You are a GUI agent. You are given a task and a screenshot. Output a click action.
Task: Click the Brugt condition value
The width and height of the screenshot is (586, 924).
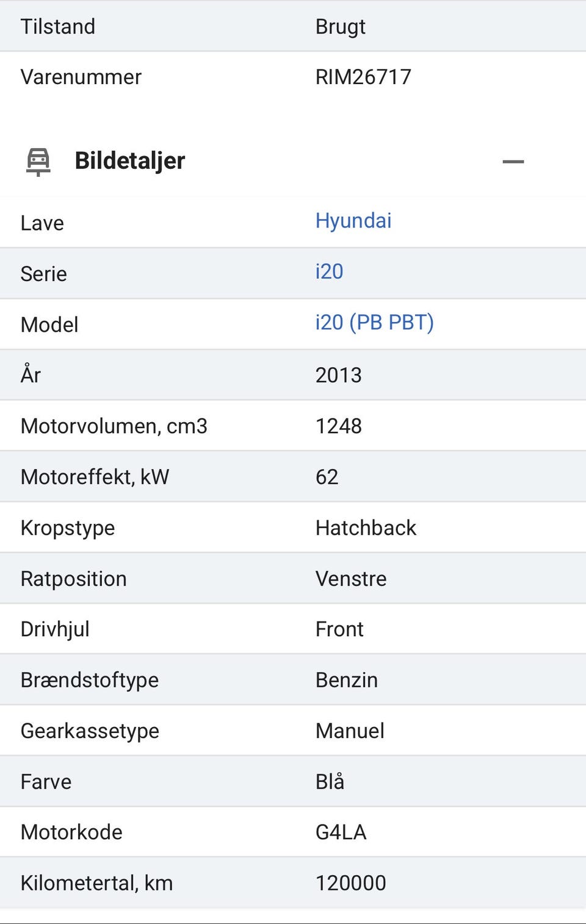pos(340,27)
